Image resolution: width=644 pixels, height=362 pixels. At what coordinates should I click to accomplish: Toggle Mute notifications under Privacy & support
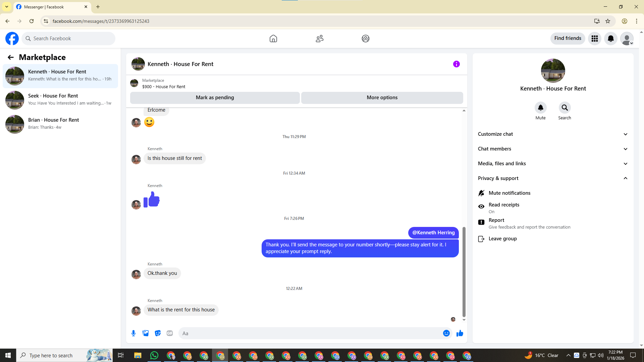tap(509, 193)
